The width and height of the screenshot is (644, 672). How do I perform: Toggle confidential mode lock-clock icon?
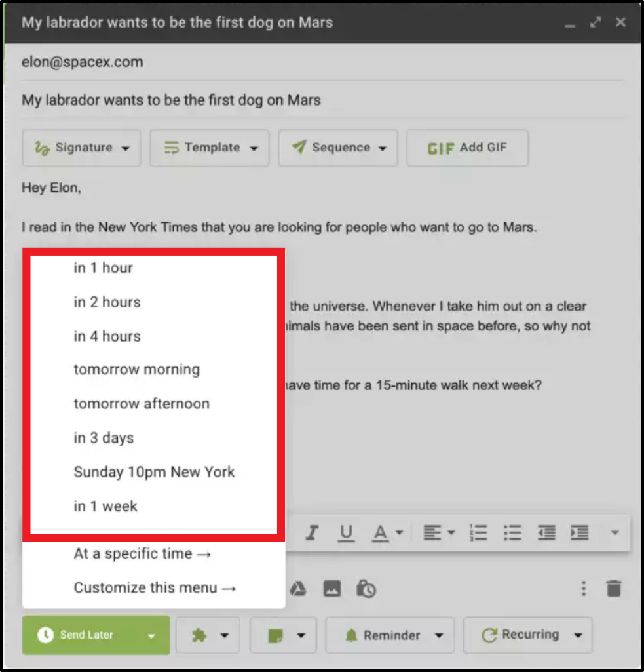pos(366,588)
